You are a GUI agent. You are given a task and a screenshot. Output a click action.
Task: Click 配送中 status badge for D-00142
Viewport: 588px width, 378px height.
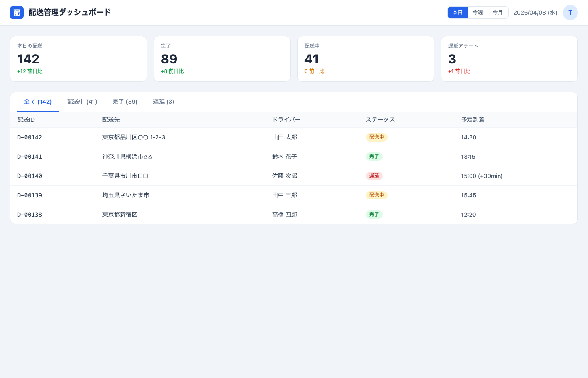(x=377, y=137)
